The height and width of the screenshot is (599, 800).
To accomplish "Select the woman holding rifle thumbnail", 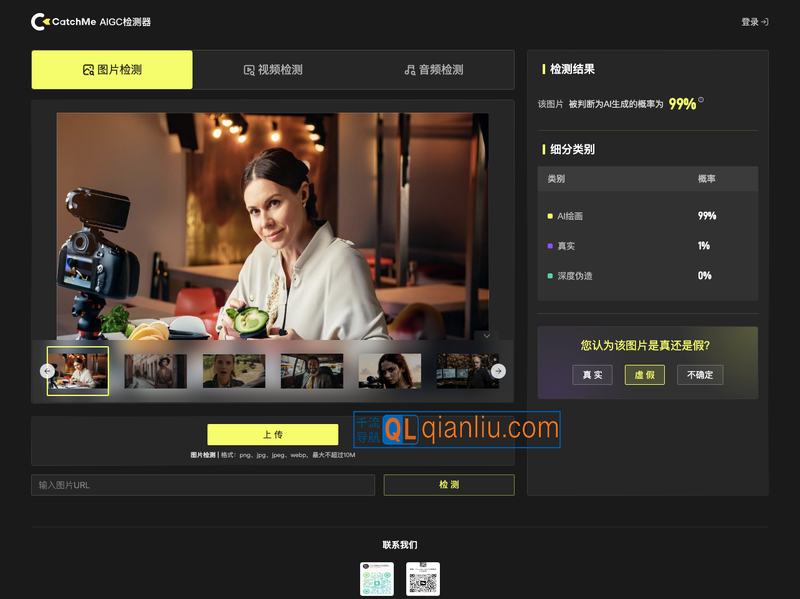I will click(390, 371).
